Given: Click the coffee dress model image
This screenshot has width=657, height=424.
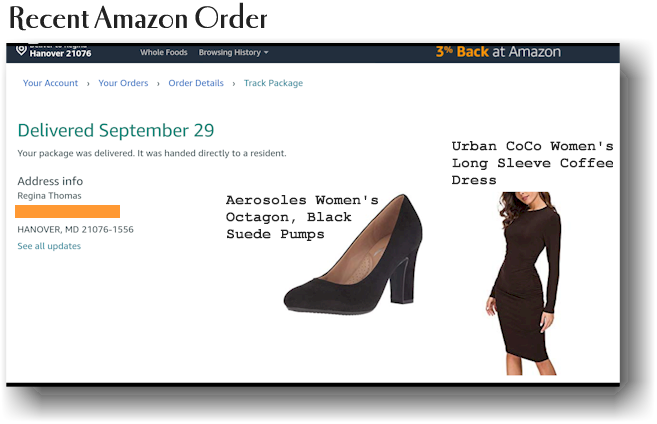Looking at the screenshot, I should [525, 283].
